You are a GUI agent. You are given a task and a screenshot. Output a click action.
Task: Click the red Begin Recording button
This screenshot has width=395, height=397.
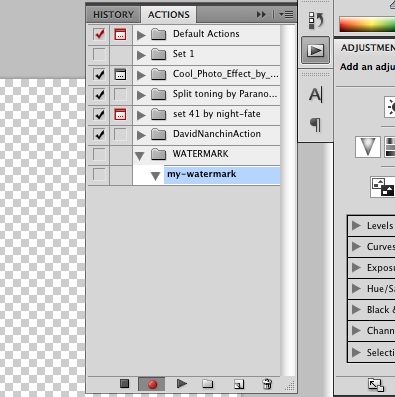[152, 384]
